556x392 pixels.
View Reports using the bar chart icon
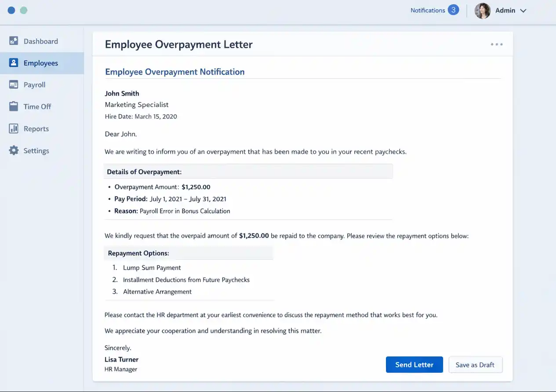(x=14, y=128)
